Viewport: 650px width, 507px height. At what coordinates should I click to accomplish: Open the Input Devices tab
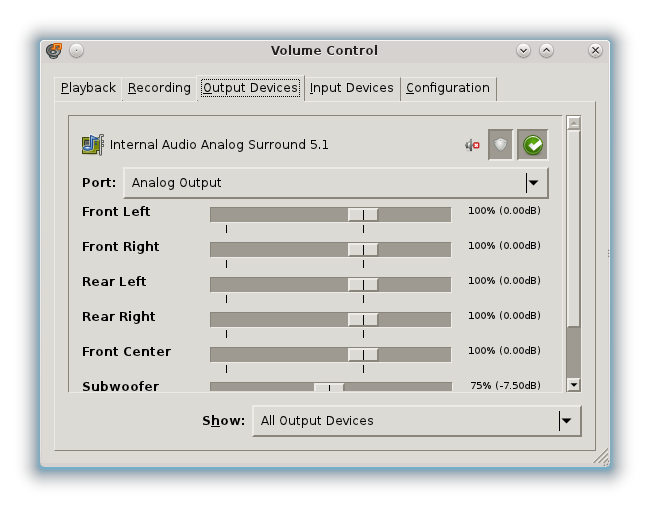pyautogui.click(x=351, y=88)
